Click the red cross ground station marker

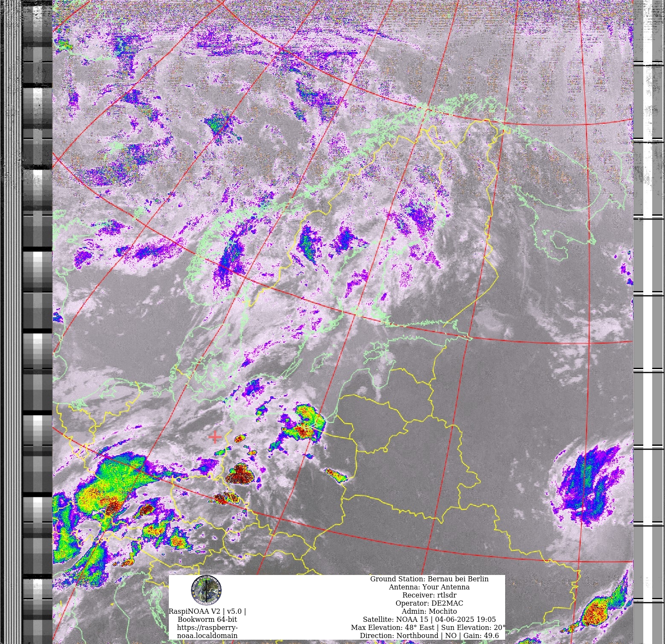(215, 437)
